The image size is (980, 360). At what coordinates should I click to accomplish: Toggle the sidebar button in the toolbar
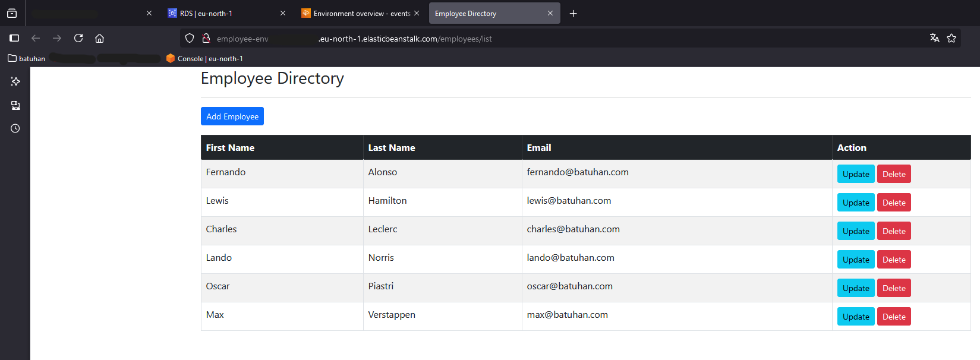click(x=14, y=38)
